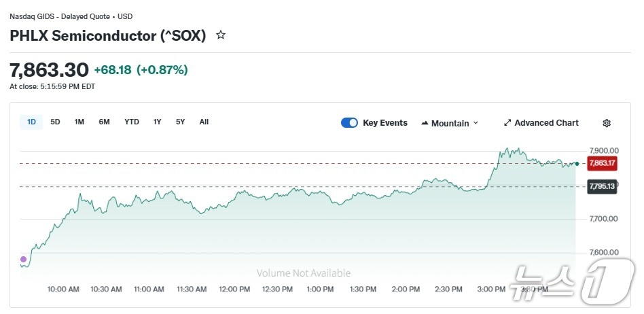Click the Key Events label
Image resolution: width=644 pixels, height=314 pixels.
(385, 123)
